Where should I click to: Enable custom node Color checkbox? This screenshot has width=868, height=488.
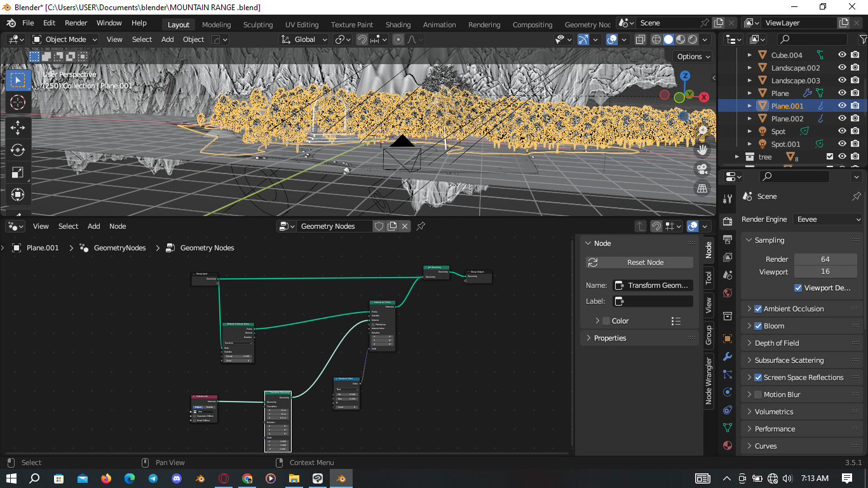tap(606, 321)
